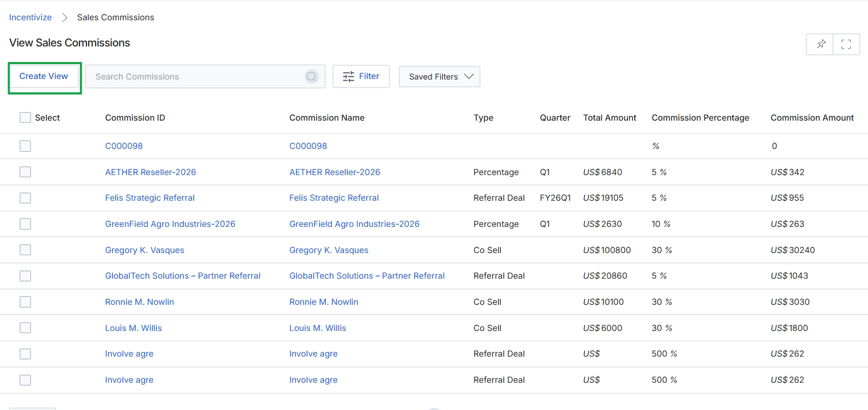This screenshot has height=410, width=868.
Task: Click the US$ 19105 total amount cell
Action: 603,198
